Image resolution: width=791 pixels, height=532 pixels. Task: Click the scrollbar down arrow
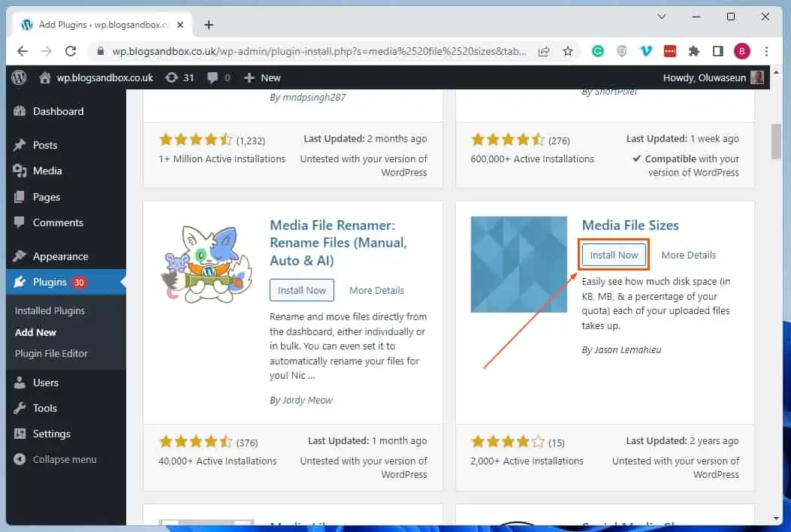[777, 518]
